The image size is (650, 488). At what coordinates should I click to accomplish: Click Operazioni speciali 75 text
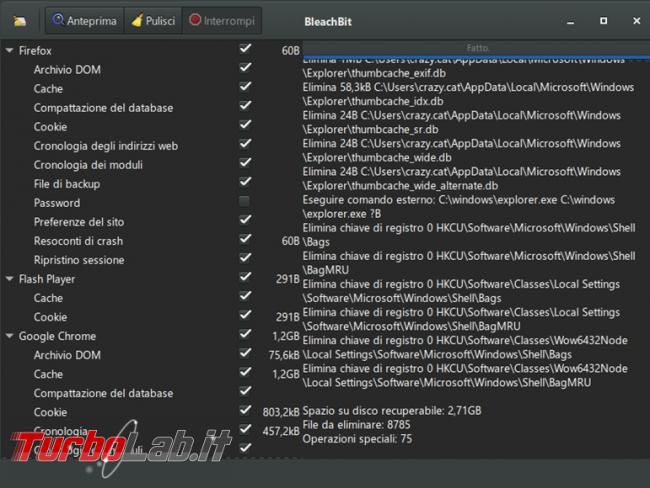357,439
